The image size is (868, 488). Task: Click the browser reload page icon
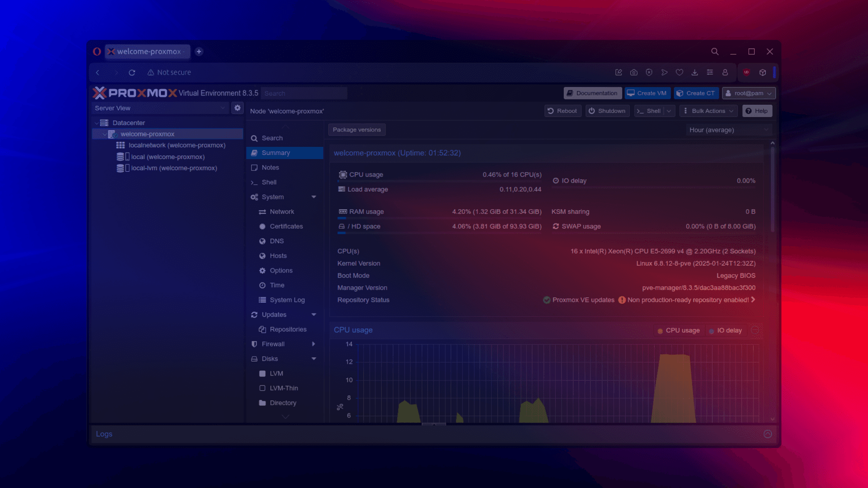pyautogui.click(x=132, y=72)
